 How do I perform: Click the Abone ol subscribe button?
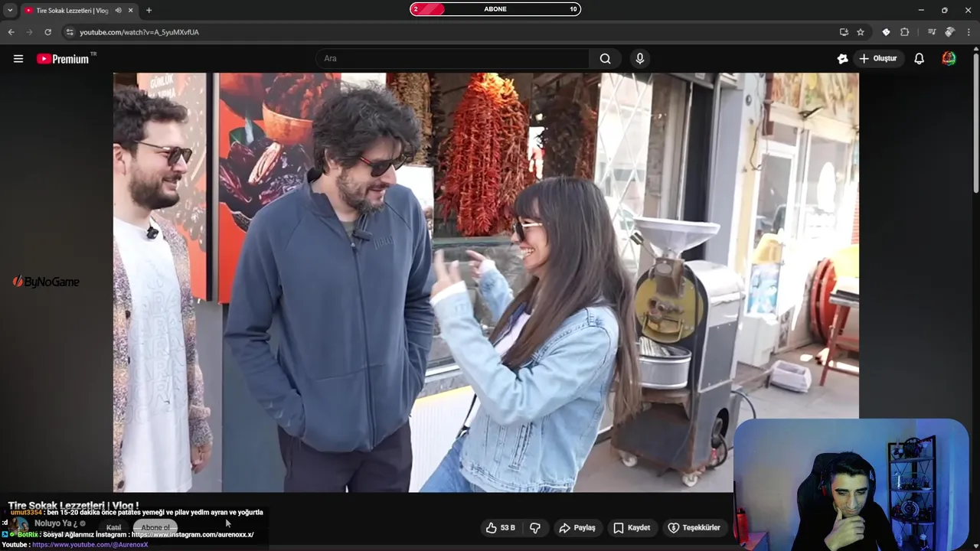coord(155,527)
